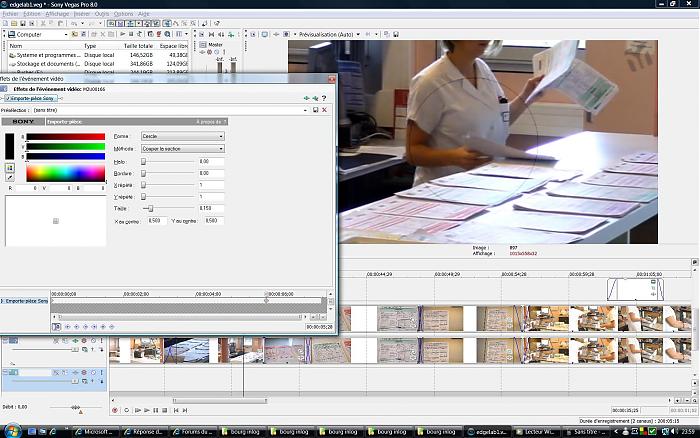Open the Méthode dropdown list
700x438 pixels.
tap(182, 148)
